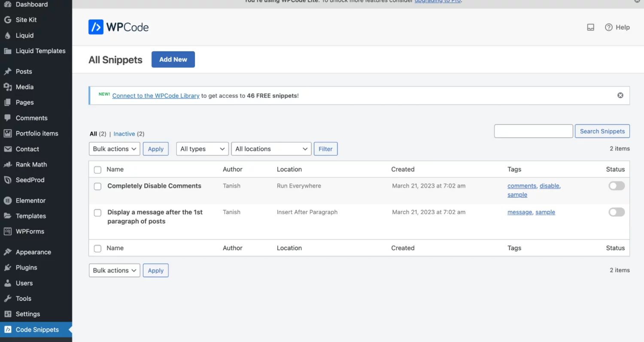Click the Site Kit G icon
The width and height of the screenshot is (644, 342).
click(x=7, y=20)
